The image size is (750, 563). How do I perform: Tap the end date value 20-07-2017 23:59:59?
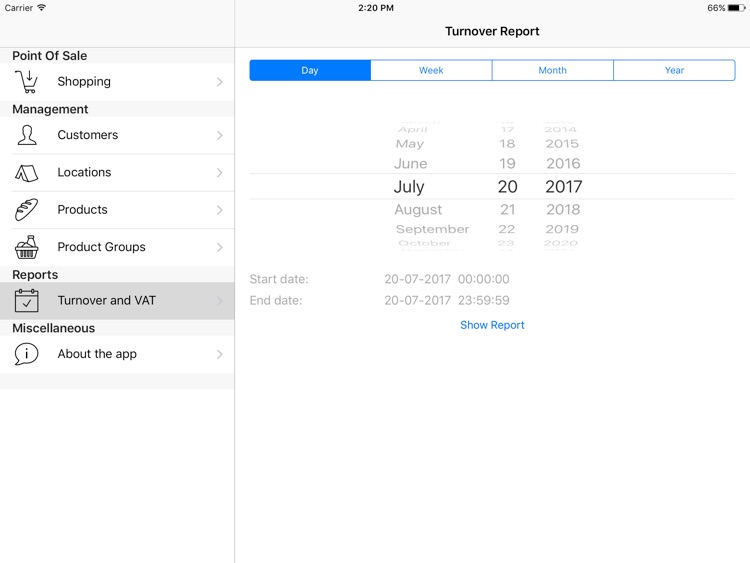click(447, 300)
